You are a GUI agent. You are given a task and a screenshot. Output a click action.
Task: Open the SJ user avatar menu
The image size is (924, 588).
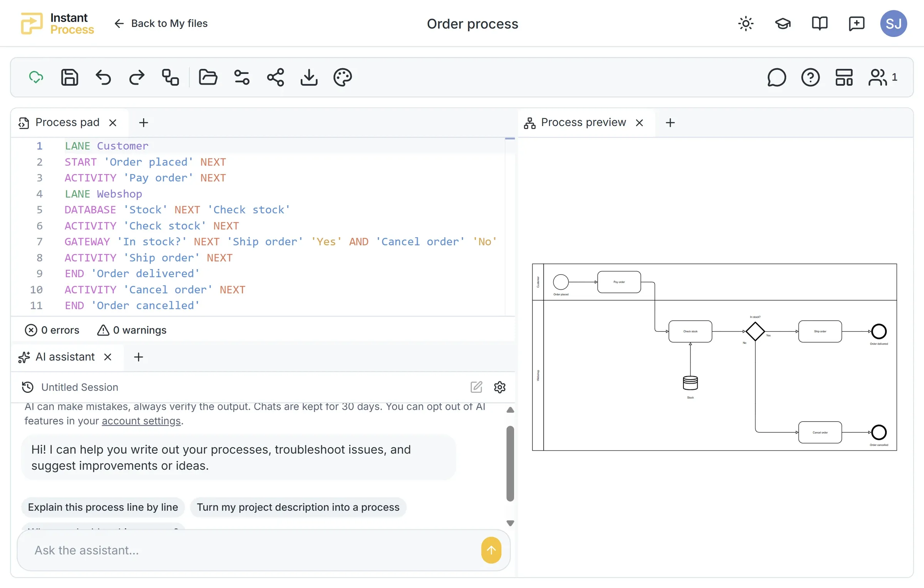tap(894, 23)
